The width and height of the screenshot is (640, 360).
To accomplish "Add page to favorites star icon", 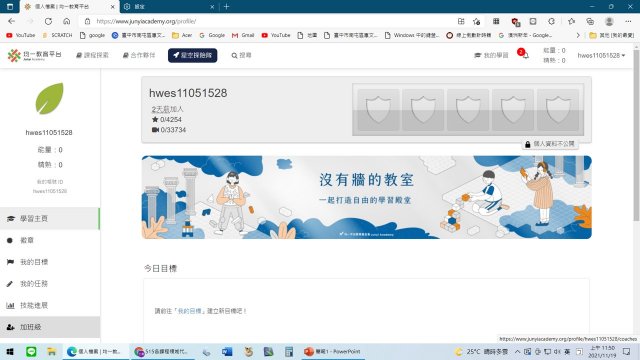I will pyautogui.click(x=477, y=21).
